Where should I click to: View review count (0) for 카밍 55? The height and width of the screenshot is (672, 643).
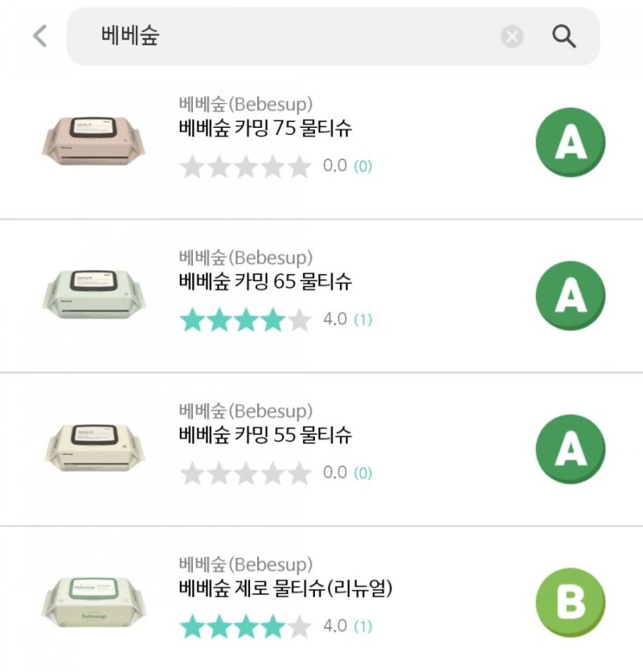[x=362, y=473]
